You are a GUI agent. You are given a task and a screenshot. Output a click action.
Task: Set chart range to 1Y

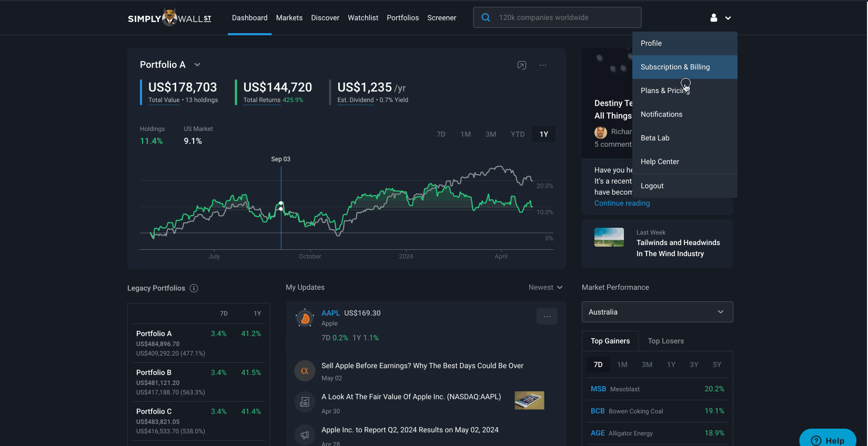coord(544,134)
